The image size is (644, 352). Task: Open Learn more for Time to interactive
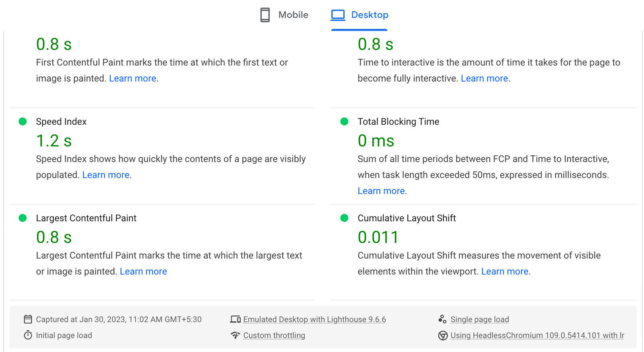click(x=484, y=78)
